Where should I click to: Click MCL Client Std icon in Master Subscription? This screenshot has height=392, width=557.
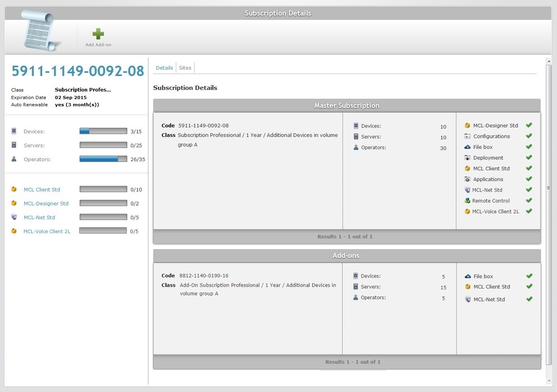[467, 168]
